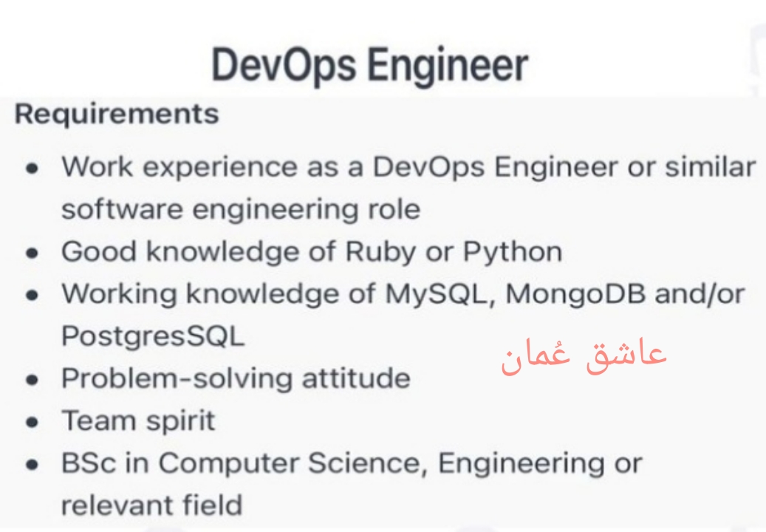Click the software engineering role line
766x532 pixels.
(240, 210)
